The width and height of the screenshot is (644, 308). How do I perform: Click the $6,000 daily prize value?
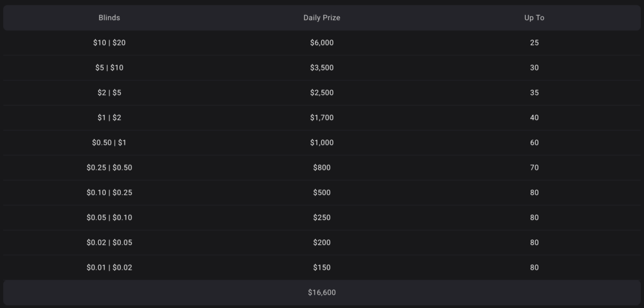click(321, 43)
